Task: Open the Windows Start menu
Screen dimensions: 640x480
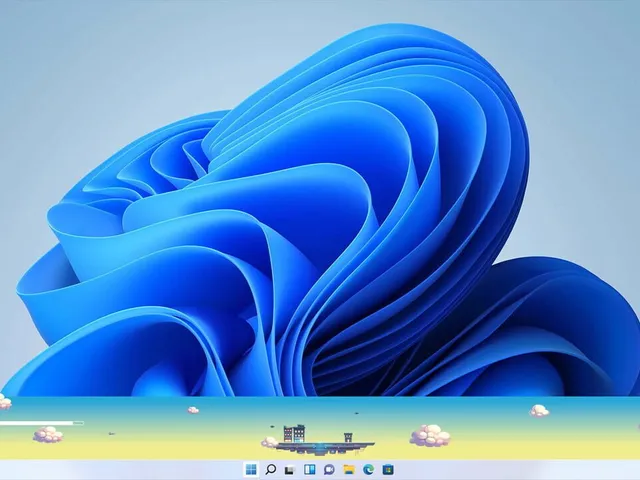Action: [x=251, y=469]
